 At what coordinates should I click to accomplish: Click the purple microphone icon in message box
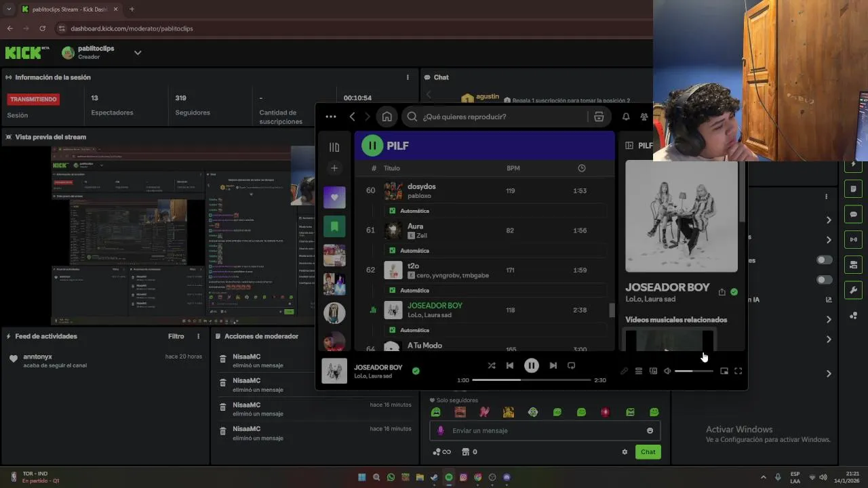[x=440, y=430]
